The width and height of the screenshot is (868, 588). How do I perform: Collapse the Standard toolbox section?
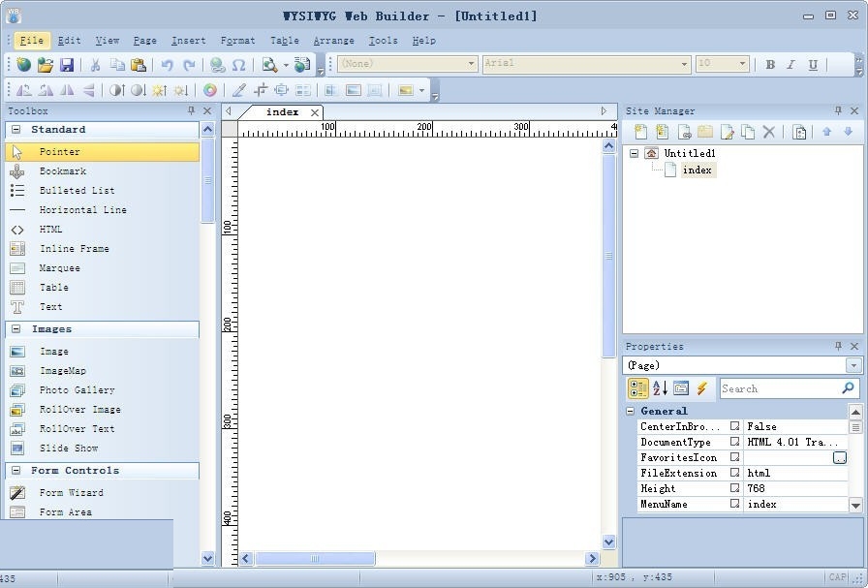tap(16, 129)
